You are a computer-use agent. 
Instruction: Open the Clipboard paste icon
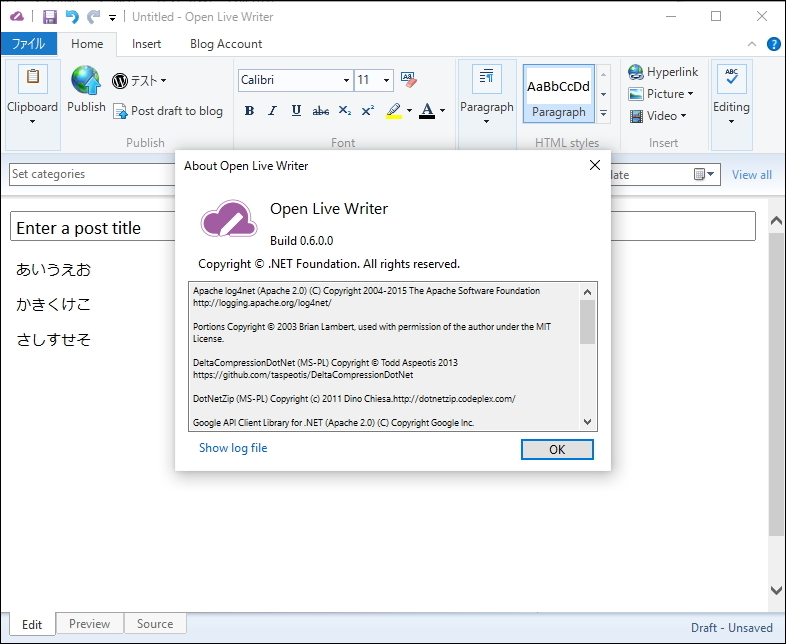[x=33, y=79]
